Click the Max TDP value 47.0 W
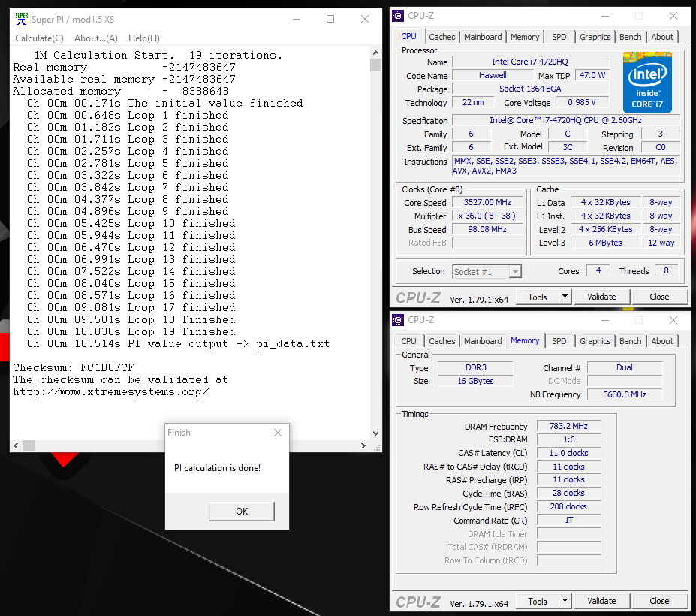 coord(592,76)
